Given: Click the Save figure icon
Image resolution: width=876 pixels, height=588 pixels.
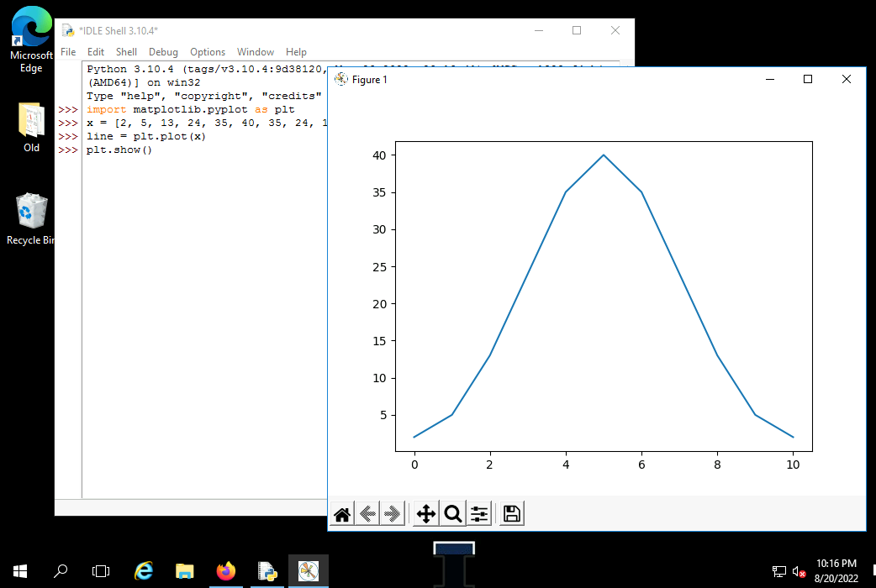Looking at the screenshot, I should coord(512,514).
